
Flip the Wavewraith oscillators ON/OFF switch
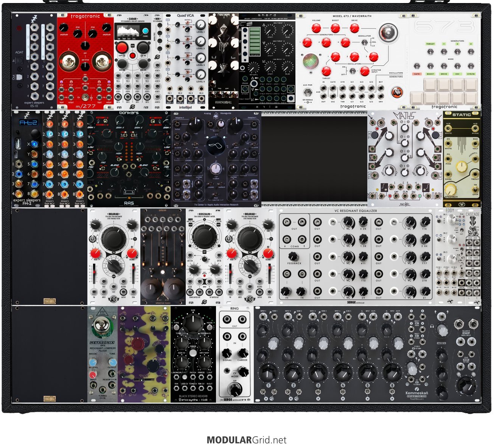tap(352, 71)
